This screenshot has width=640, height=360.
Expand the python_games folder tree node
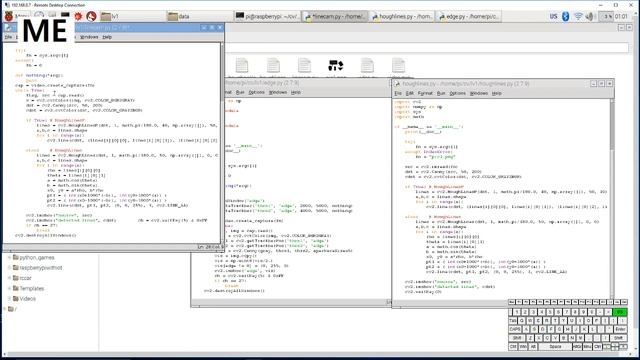tap(9, 258)
